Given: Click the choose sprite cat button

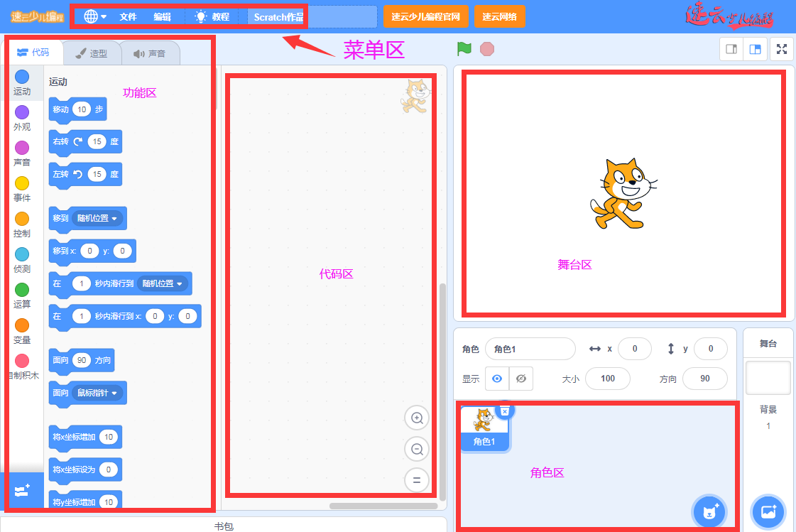Looking at the screenshot, I should 708,511.
